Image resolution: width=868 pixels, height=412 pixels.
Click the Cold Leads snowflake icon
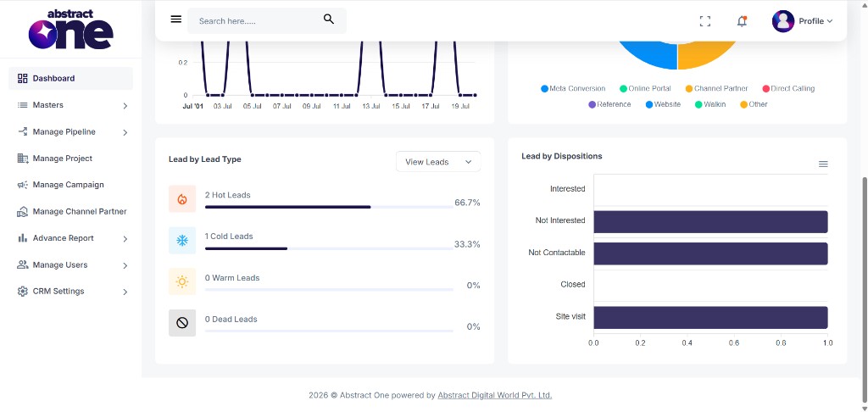coord(182,241)
